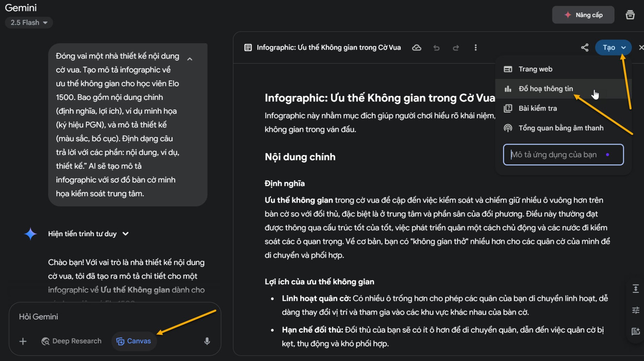Click the 'Tạo' create button
This screenshot has height=361, width=644.
tap(609, 48)
